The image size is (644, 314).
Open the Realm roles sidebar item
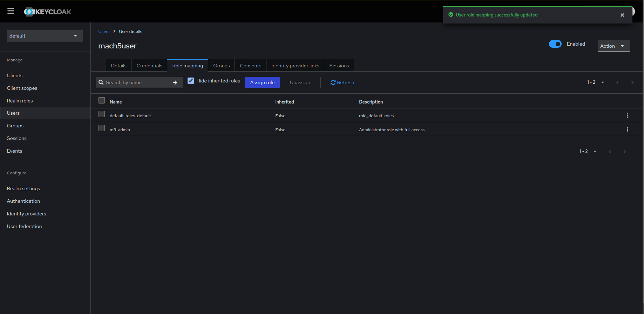[20, 101]
